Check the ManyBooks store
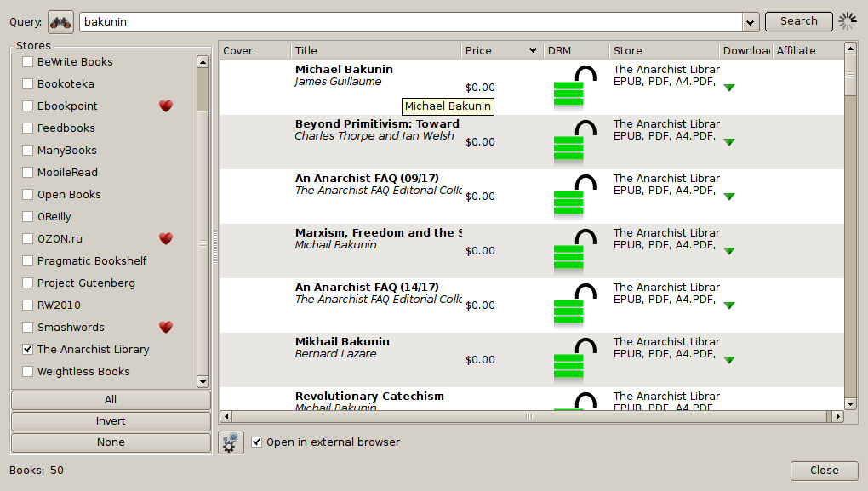Screen dimensions: 868x491 [27, 150]
